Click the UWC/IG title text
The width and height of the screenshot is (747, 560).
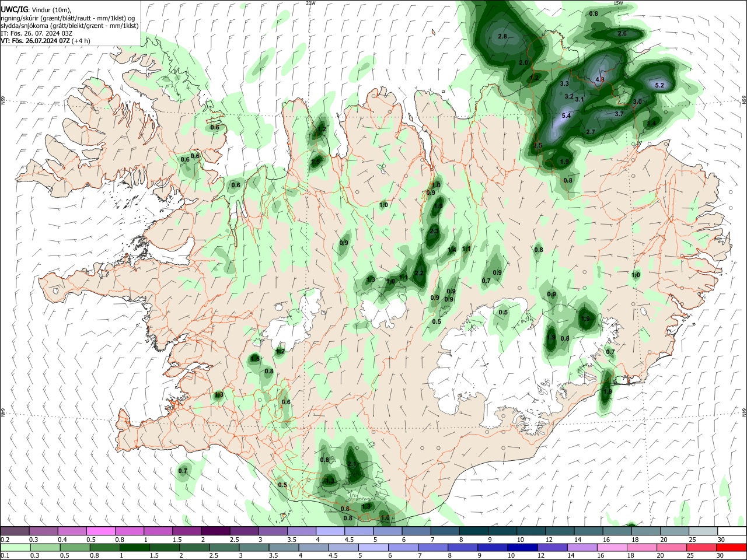click(14, 9)
